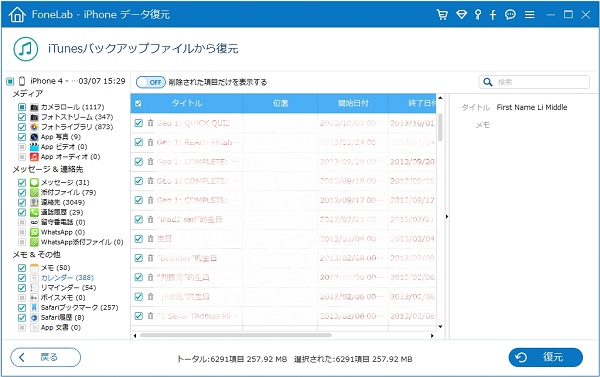
Task: Click the search magnifier icon
Action: 488,82
